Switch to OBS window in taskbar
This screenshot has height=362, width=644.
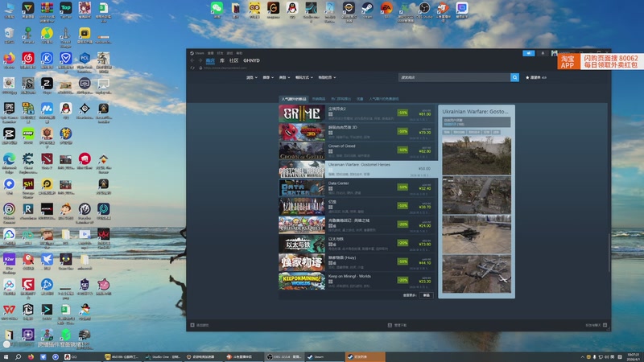[x=284, y=356]
